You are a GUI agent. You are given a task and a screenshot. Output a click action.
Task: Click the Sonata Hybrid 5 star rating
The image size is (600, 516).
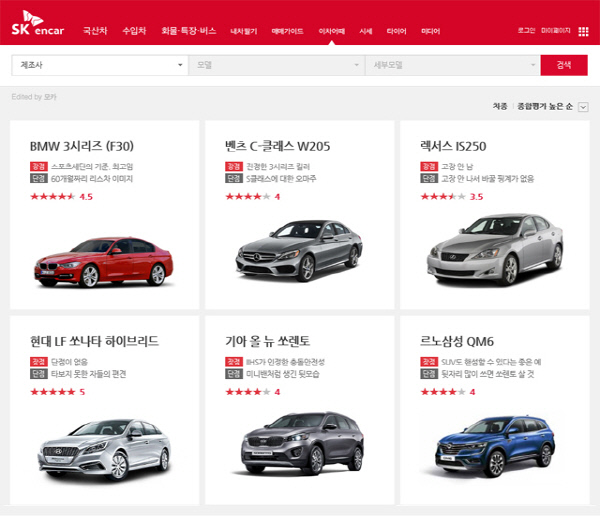coord(57,392)
